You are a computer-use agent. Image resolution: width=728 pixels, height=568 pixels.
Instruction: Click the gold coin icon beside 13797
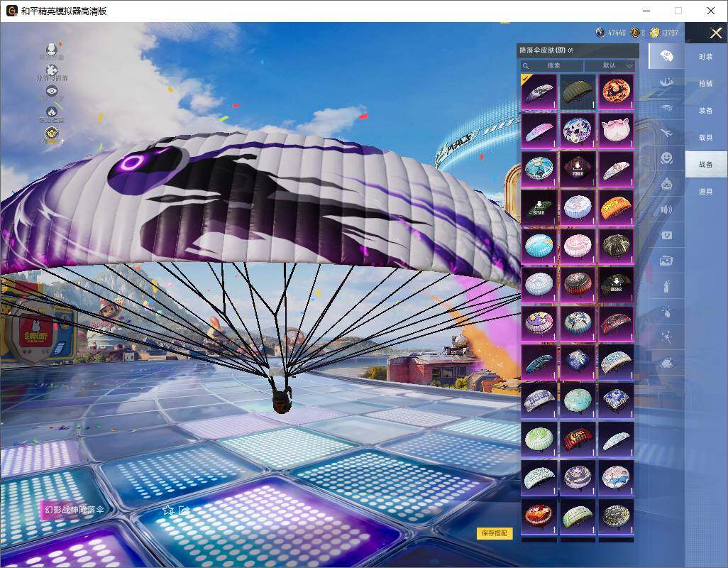[654, 33]
